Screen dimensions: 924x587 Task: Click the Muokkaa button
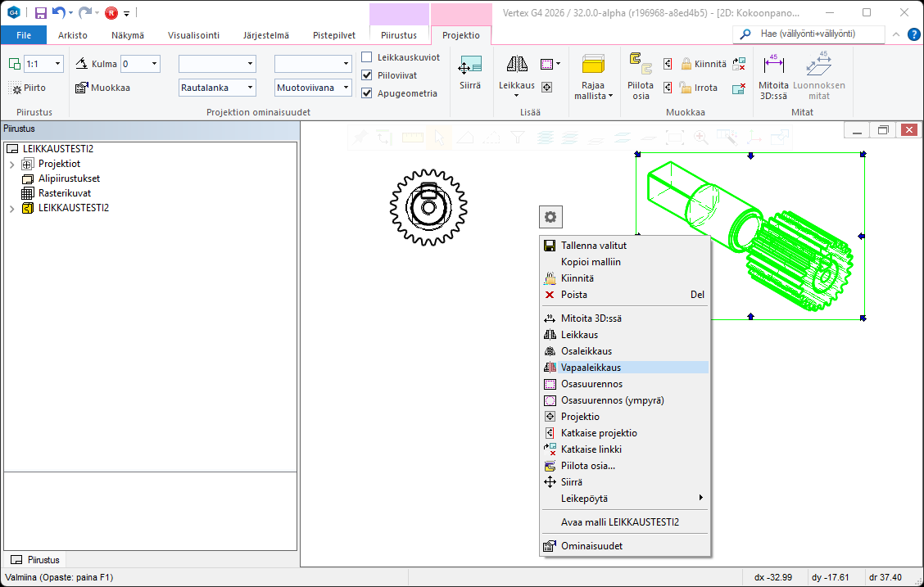(x=103, y=88)
